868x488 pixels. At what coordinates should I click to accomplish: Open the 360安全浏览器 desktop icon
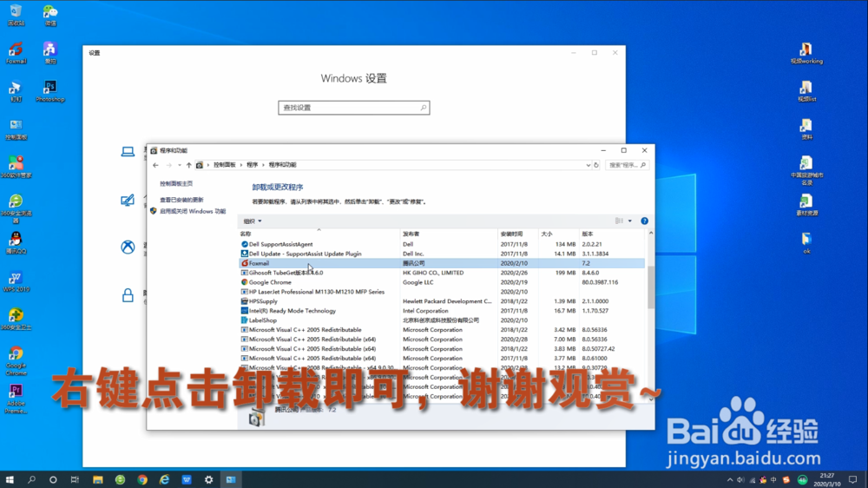pyautogui.click(x=16, y=208)
